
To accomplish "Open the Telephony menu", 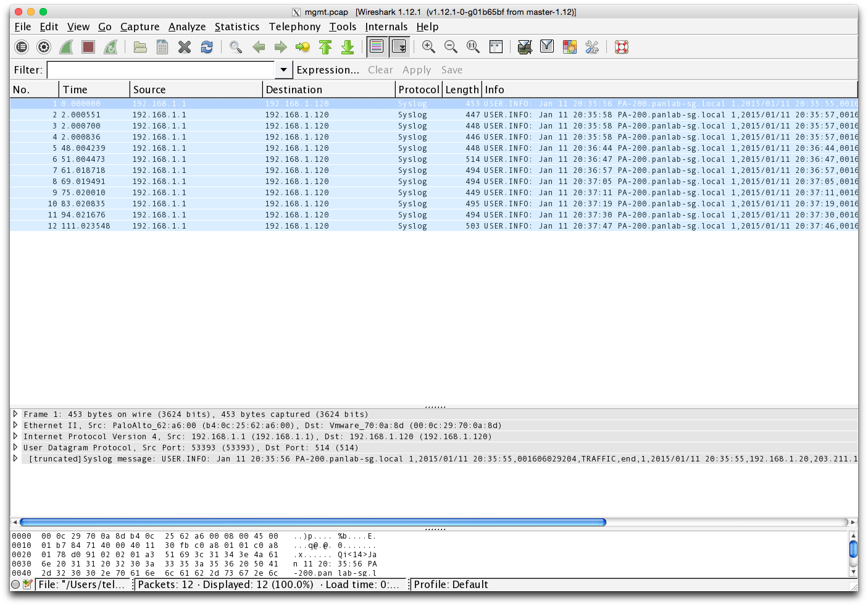I will click(x=294, y=27).
